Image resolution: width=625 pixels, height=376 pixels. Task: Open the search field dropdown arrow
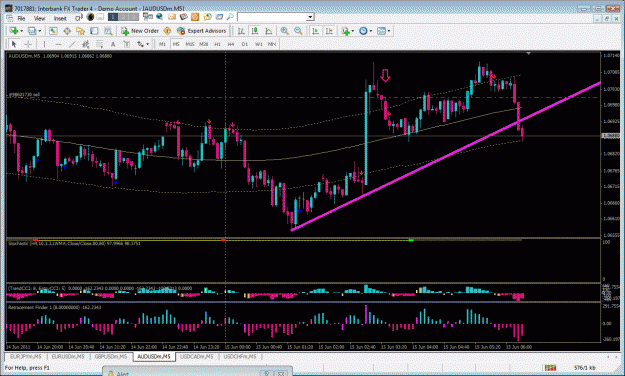tap(310, 17)
